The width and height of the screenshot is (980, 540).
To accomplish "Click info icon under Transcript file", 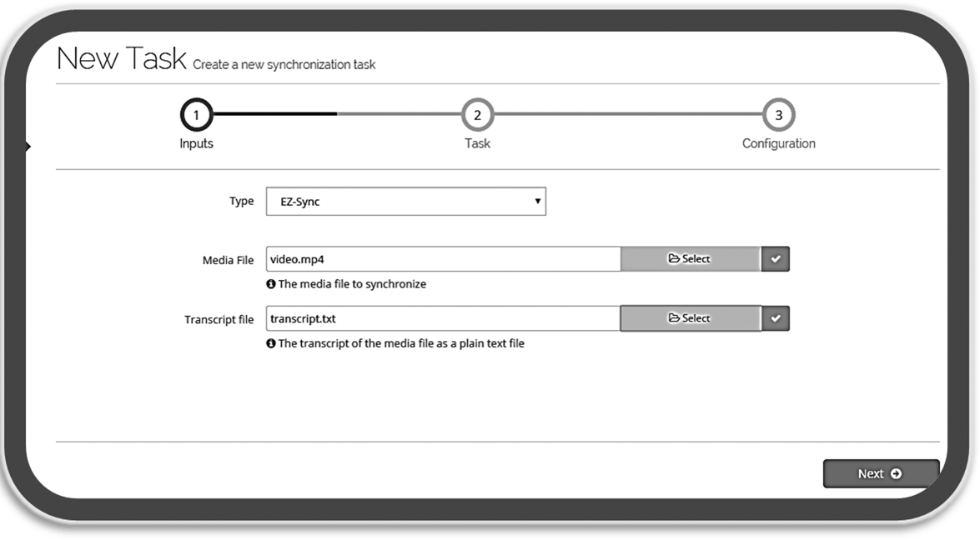I will [271, 343].
